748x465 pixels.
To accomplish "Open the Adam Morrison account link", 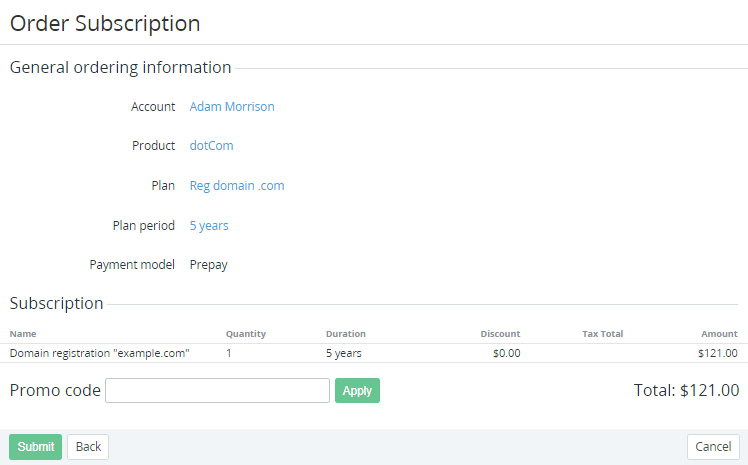I will click(232, 106).
